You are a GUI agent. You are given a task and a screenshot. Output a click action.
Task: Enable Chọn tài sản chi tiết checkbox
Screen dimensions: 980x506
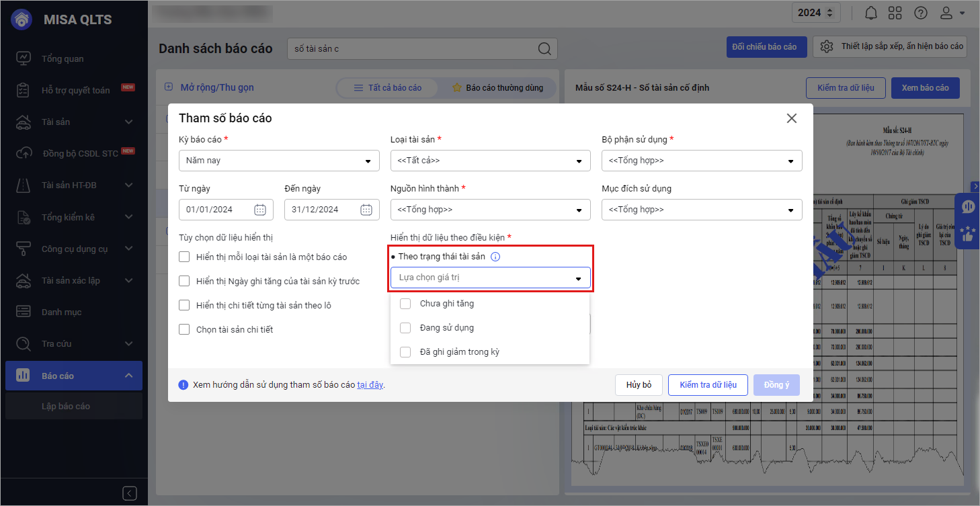(184, 329)
